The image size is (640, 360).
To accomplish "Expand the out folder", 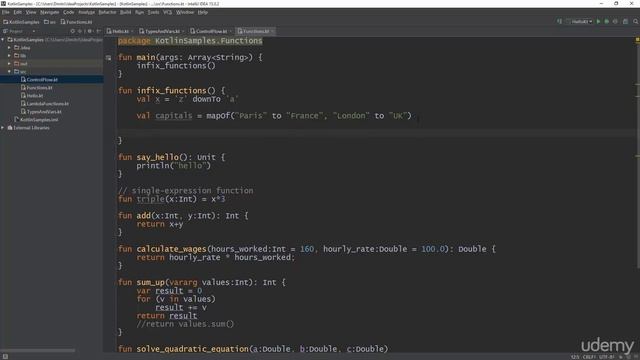I will tap(9, 64).
